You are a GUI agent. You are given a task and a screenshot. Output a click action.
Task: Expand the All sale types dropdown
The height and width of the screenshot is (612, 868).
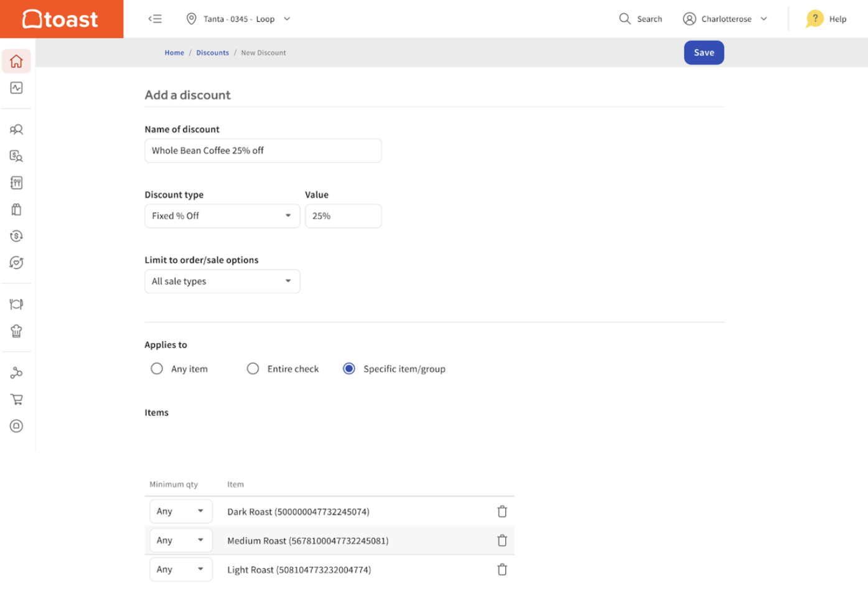(x=222, y=281)
